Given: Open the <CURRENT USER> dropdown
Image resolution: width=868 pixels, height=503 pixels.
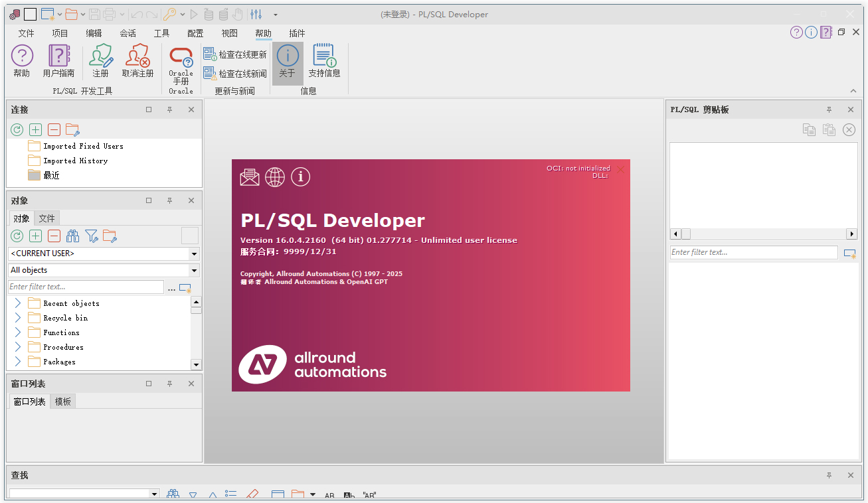Looking at the screenshot, I should [193, 253].
